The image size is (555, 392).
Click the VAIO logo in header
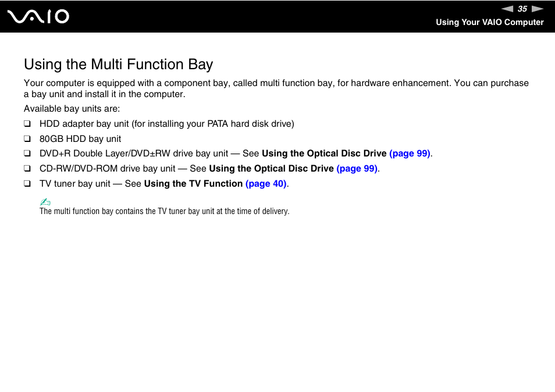pyautogui.click(x=38, y=17)
